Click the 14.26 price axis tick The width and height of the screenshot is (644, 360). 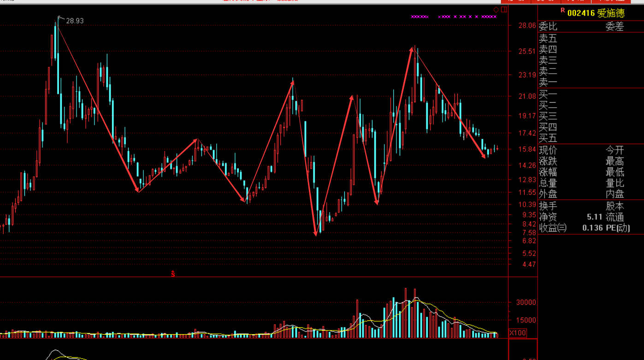click(x=527, y=165)
